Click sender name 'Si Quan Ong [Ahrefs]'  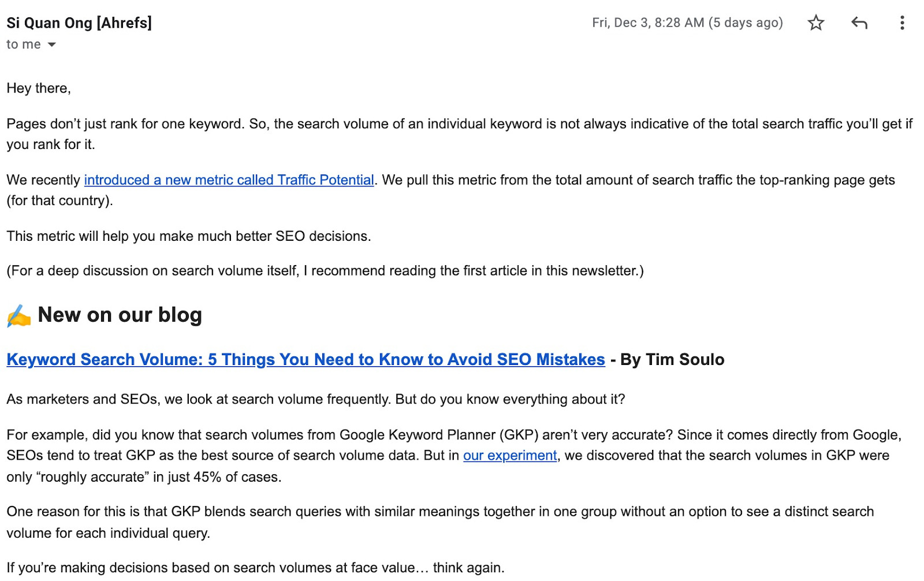[x=79, y=23]
